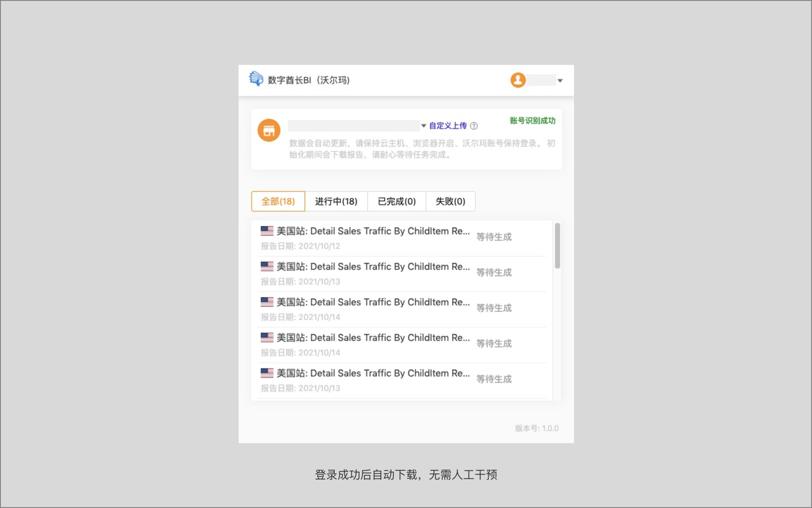812x508 pixels.
Task: Select the 失败(0) tab
Action: [x=450, y=201]
